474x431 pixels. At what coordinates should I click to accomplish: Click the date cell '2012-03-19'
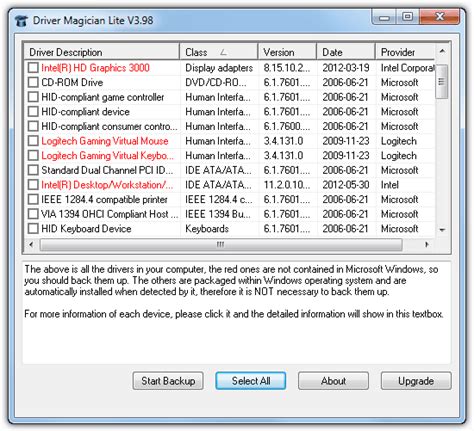pyautogui.click(x=346, y=68)
